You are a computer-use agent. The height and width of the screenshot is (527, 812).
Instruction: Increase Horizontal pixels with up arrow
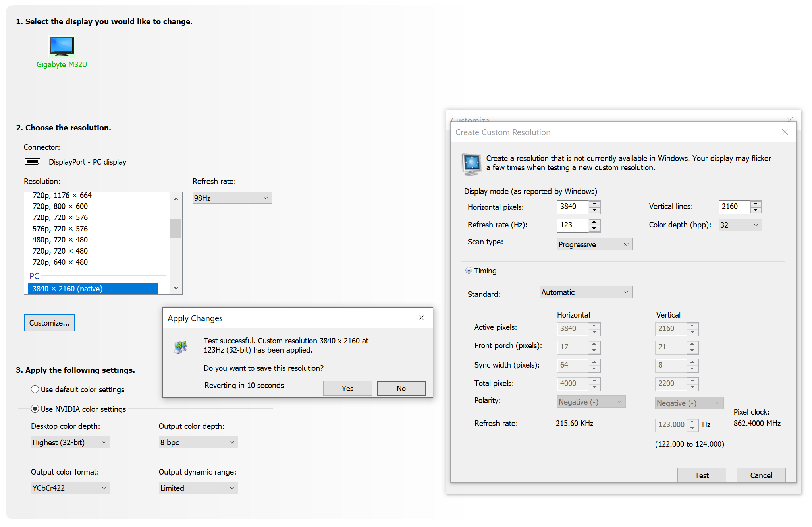point(594,203)
